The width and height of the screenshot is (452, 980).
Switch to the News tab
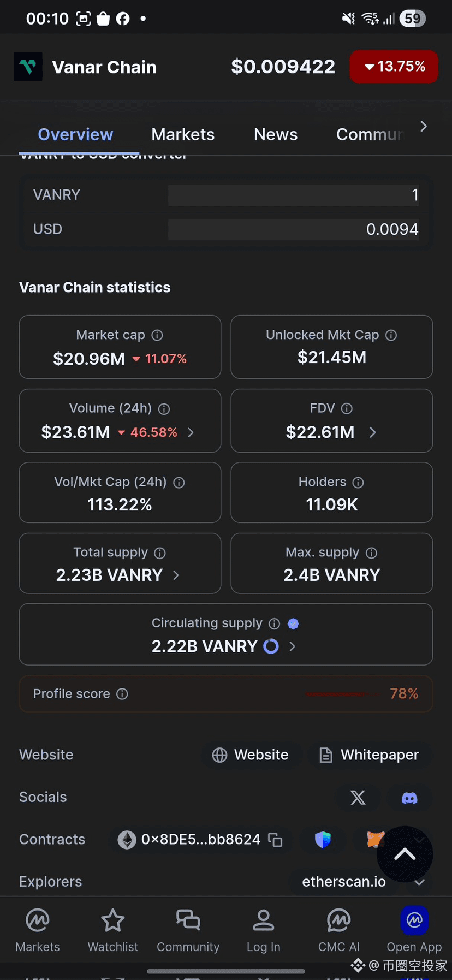(276, 134)
